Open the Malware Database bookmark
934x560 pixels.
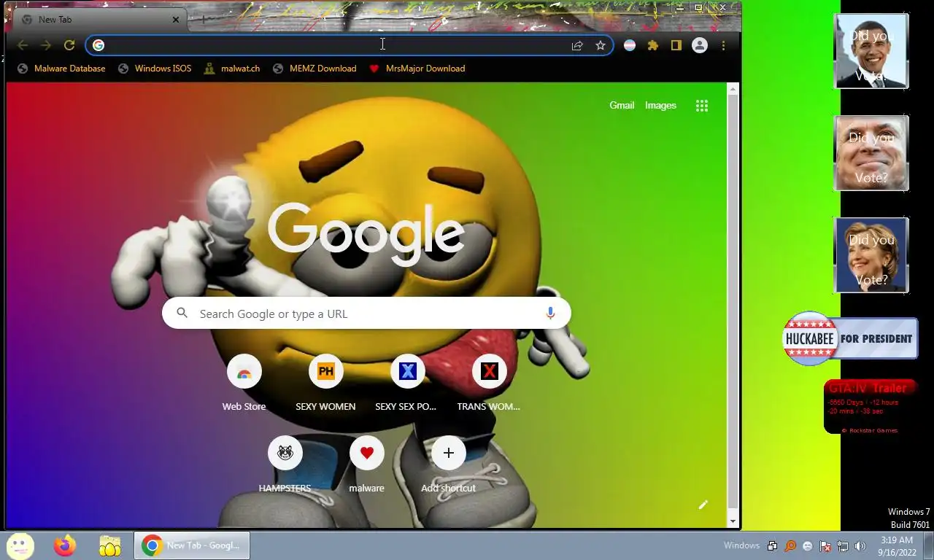click(x=61, y=69)
